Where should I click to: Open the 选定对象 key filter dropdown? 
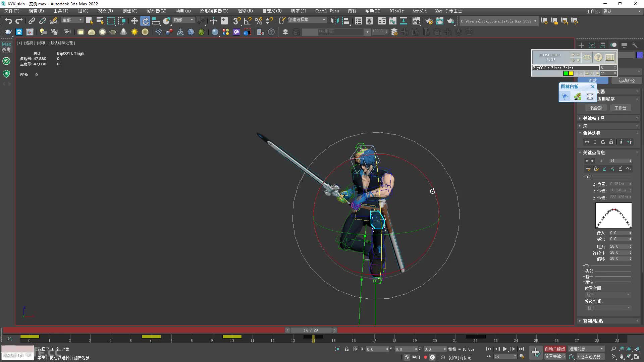coord(586,349)
